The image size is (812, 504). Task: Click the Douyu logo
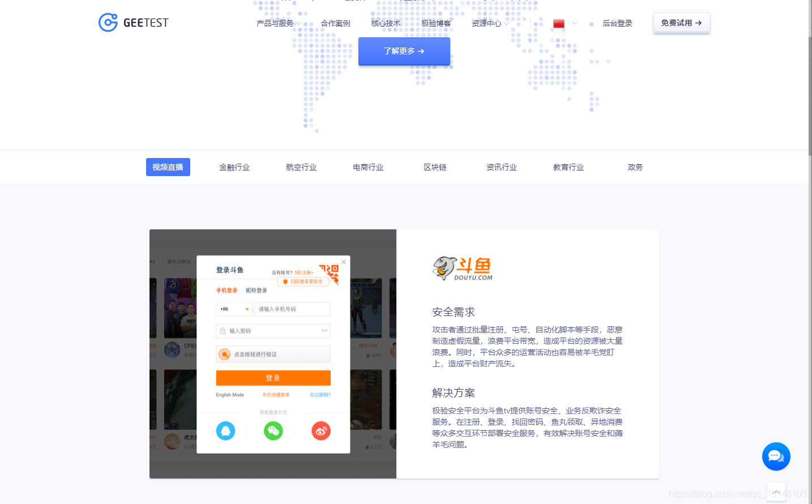coord(462,268)
